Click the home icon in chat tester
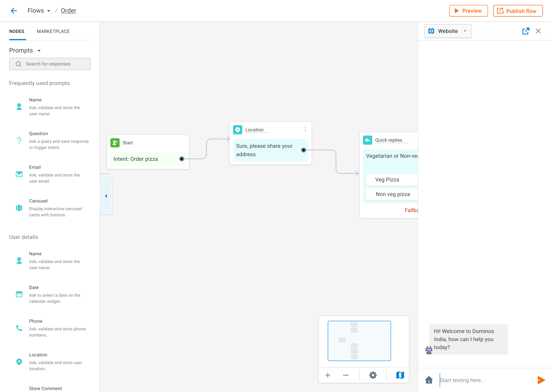This screenshot has width=552, height=392. pos(429,380)
